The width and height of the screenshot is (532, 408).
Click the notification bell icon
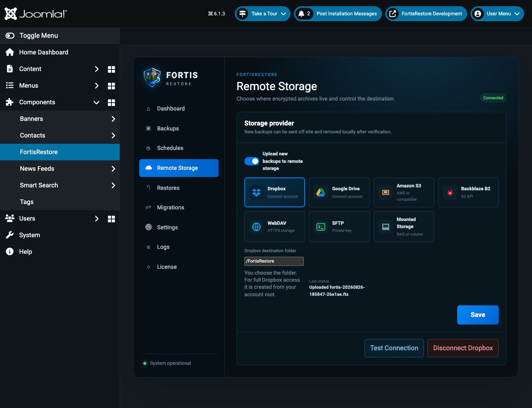301,14
